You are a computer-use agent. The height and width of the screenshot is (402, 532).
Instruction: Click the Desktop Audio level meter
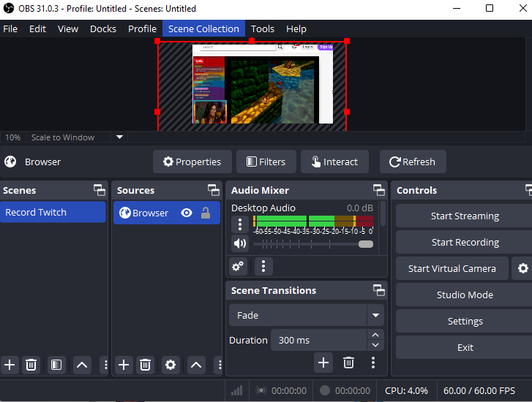[x=313, y=221]
